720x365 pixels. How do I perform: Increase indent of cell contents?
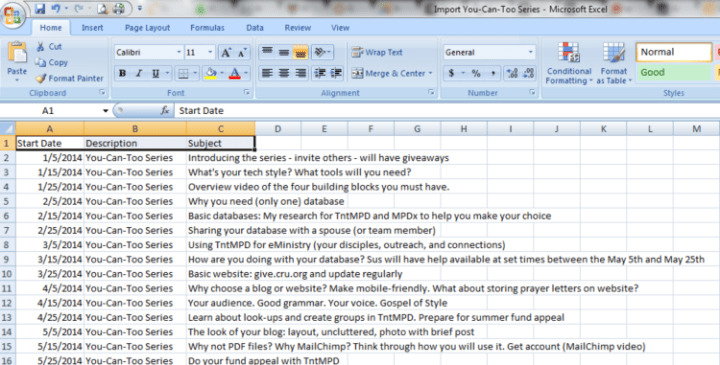click(x=336, y=73)
